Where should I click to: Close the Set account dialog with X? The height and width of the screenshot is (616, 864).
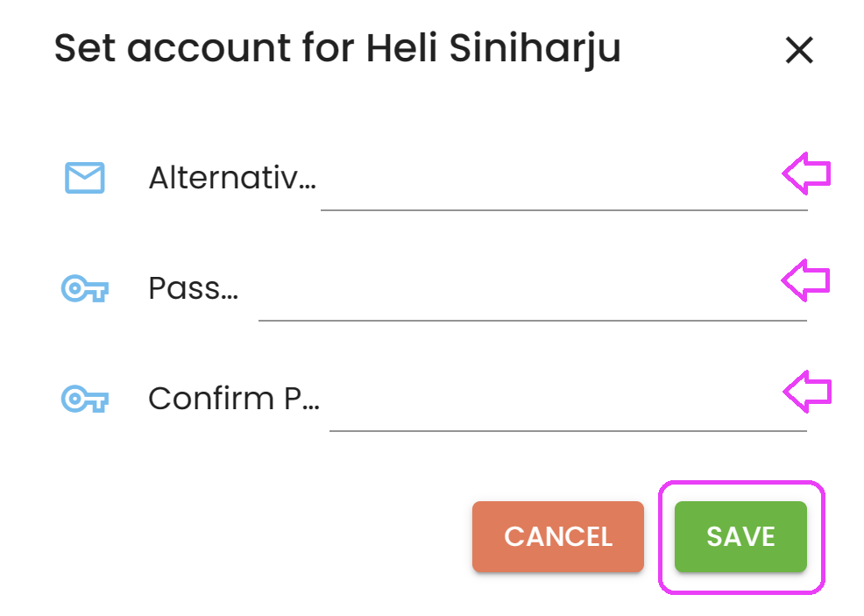click(799, 50)
